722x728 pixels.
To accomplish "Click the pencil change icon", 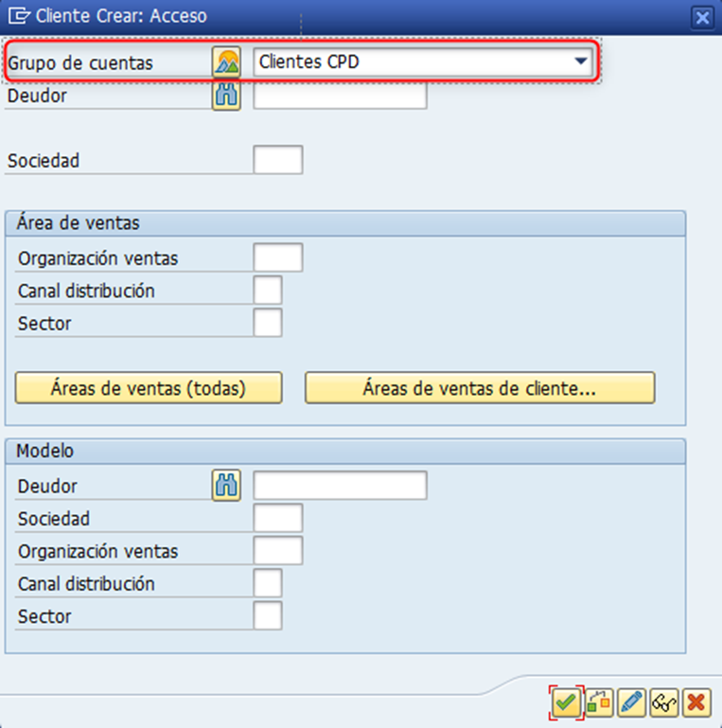I will [x=631, y=702].
